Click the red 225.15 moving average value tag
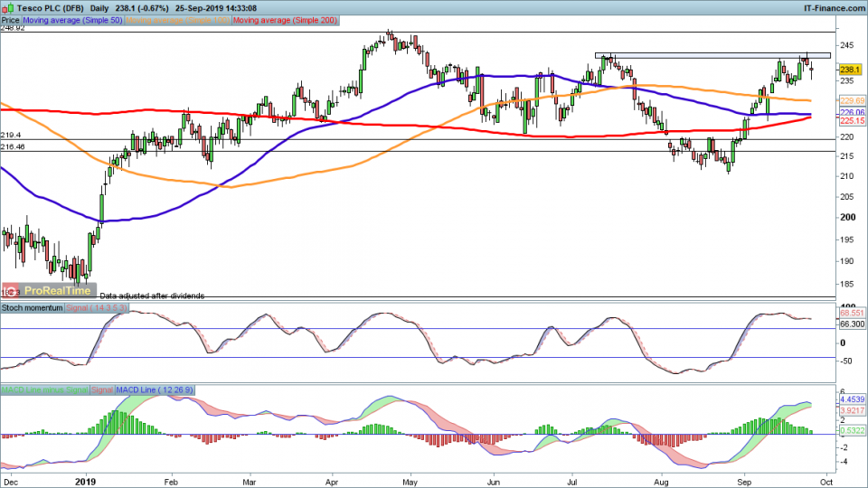Viewport: 868px width, 488px height. pyautogui.click(x=853, y=120)
